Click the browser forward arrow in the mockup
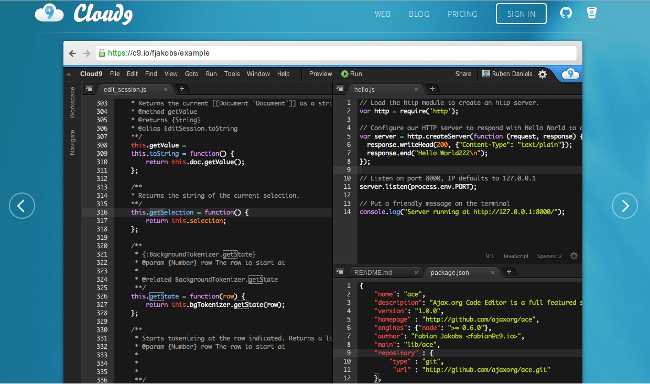The image size is (650, 384). pyautogui.click(x=86, y=53)
